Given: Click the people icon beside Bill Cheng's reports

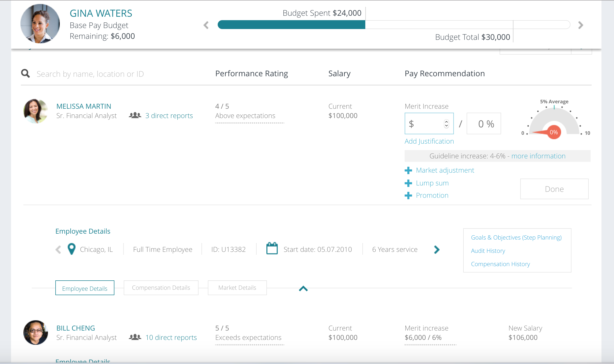Looking at the screenshot, I should pos(135,337).
